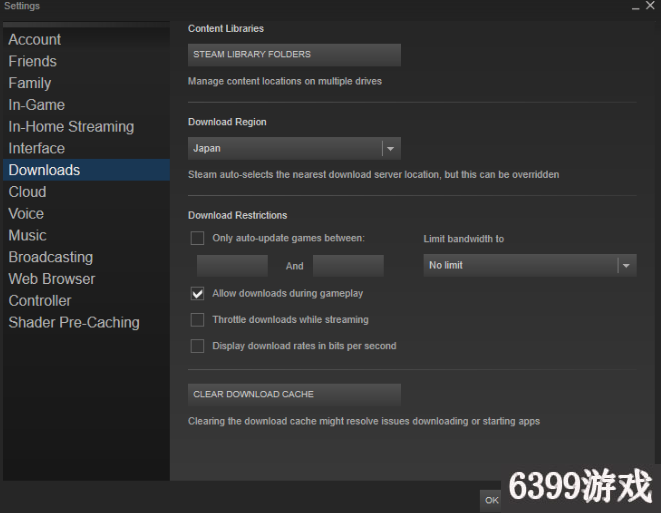The image size is (661, 513).
Task: Close the Settings window
Action: [650, 6]
